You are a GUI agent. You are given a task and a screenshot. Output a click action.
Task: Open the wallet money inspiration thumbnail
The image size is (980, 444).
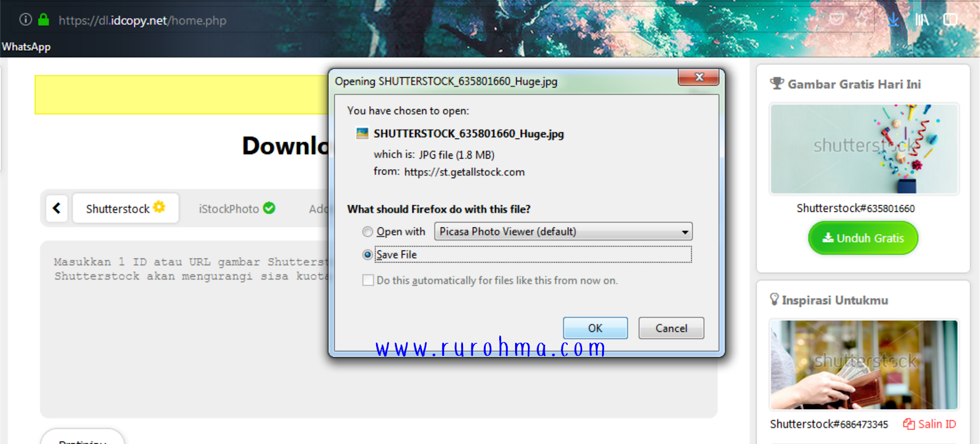coord(864,364)
